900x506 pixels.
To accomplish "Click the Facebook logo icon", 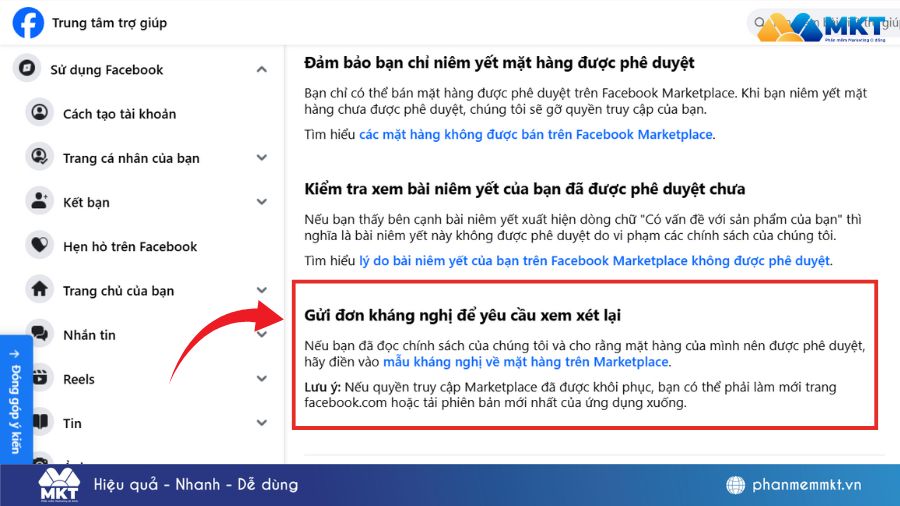I will click(28, 23).
